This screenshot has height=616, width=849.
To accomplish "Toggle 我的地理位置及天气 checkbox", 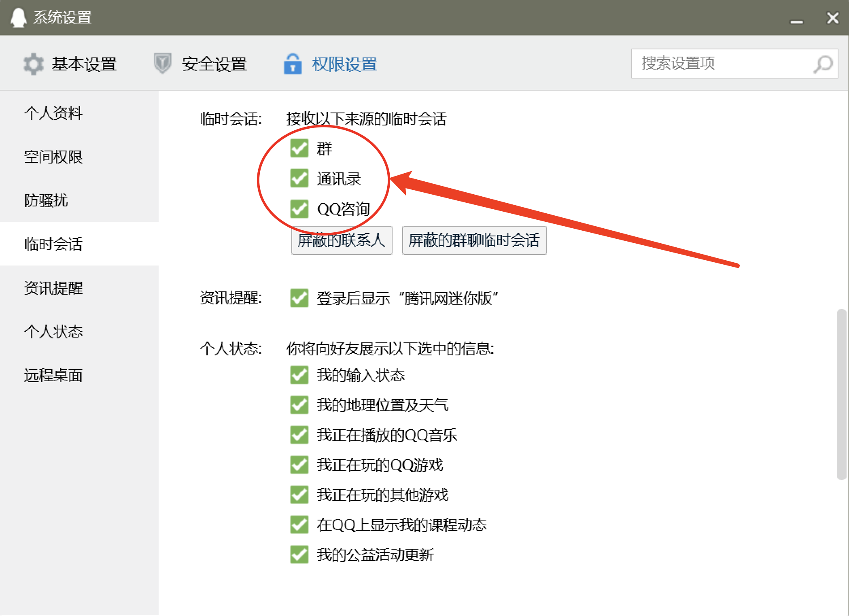I will (299, 405).
